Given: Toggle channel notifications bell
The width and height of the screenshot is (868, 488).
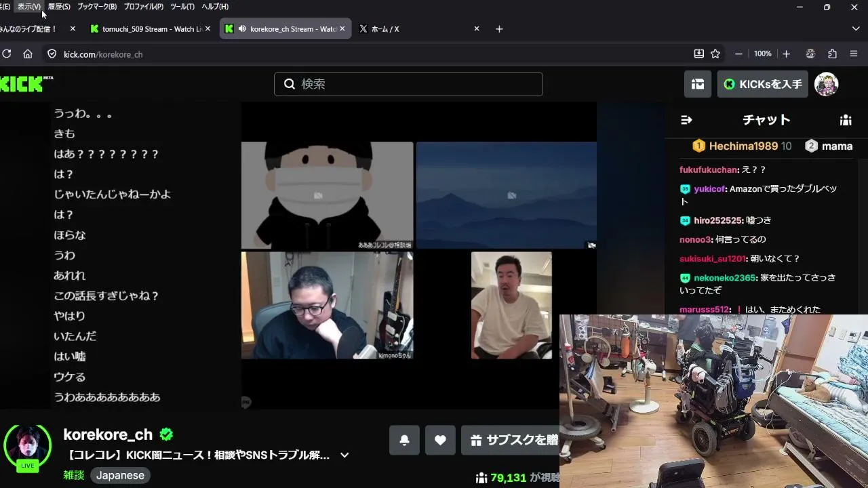Looking at the screenshot, I should tap(404, 441).
